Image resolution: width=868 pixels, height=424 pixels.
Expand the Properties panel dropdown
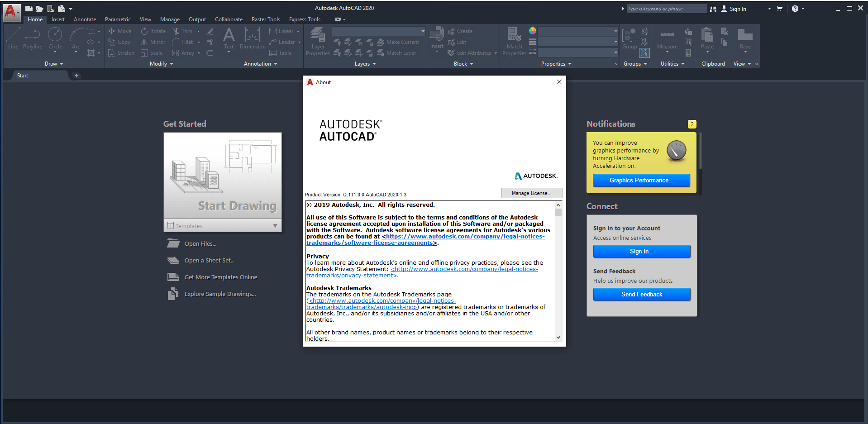click(x=556, y=64)
